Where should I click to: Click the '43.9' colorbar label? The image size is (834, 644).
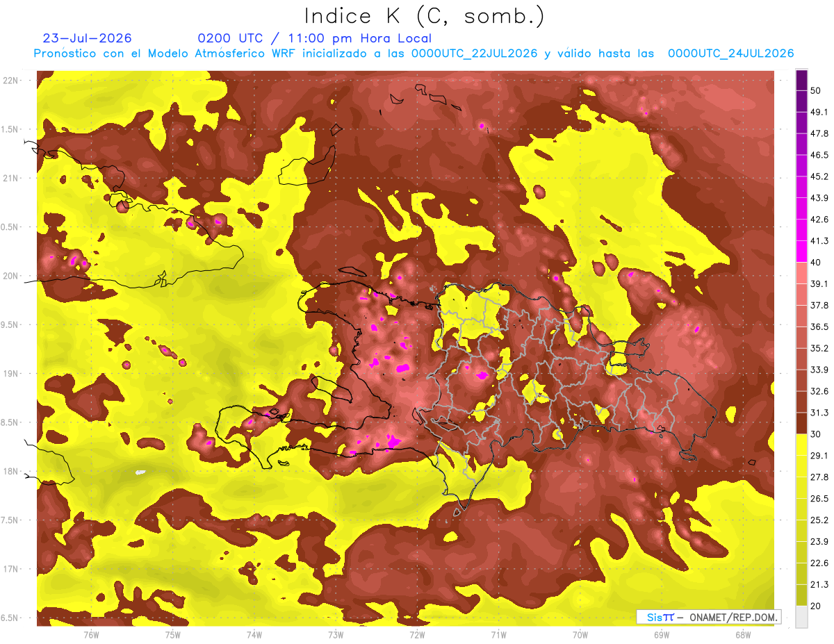click(x=819, y=198)
